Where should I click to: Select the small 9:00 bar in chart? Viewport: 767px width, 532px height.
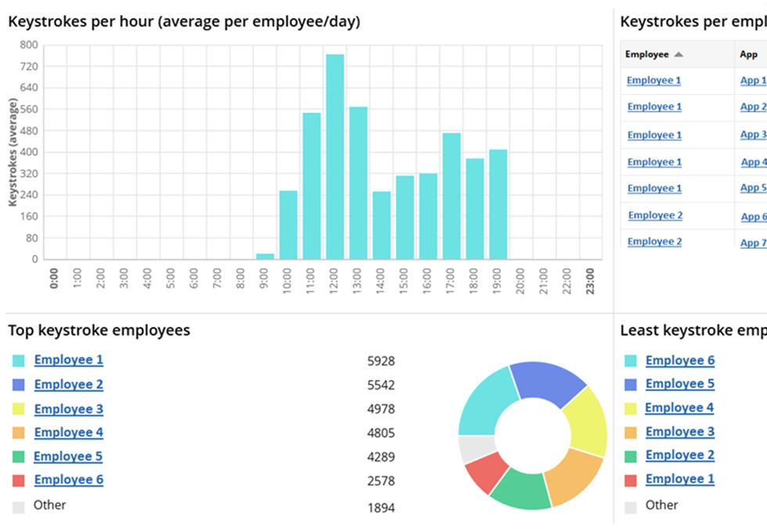(x=265, y=257)
